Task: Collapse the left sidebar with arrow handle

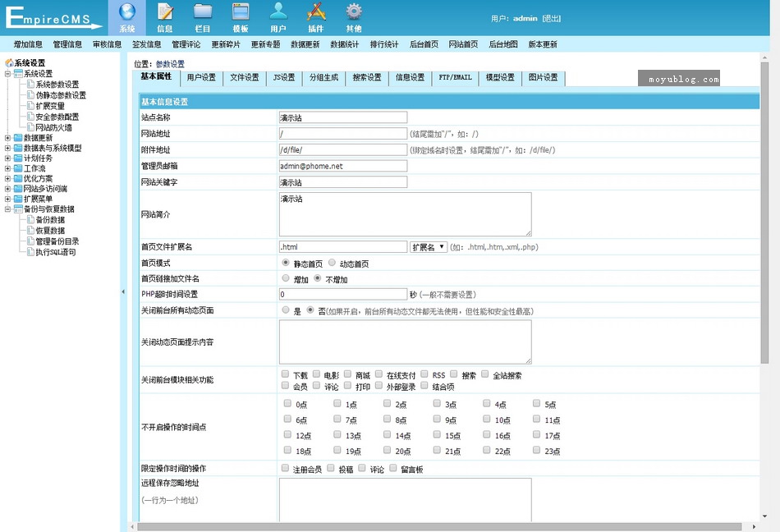Action: click(123, 291)
